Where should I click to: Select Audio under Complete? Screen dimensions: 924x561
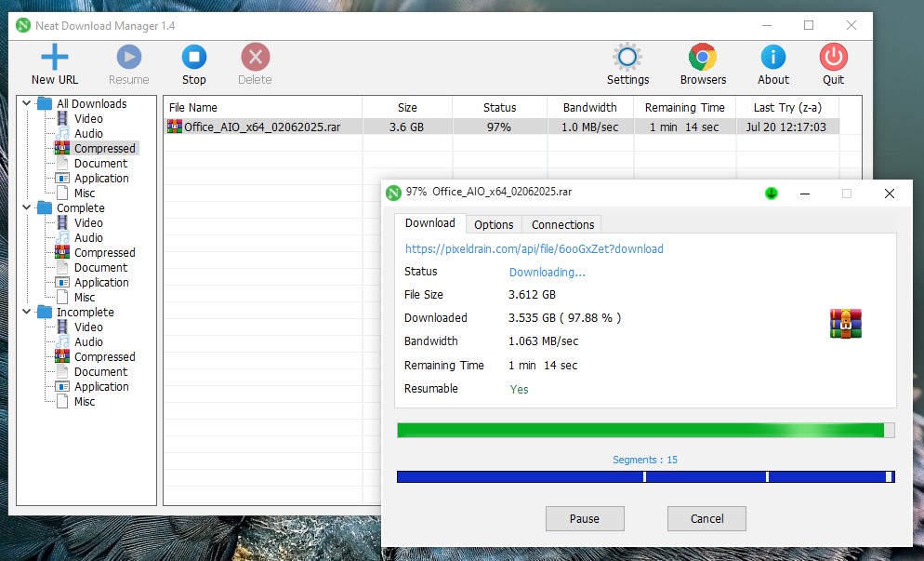pyautogui.click(x=88, y=238)
